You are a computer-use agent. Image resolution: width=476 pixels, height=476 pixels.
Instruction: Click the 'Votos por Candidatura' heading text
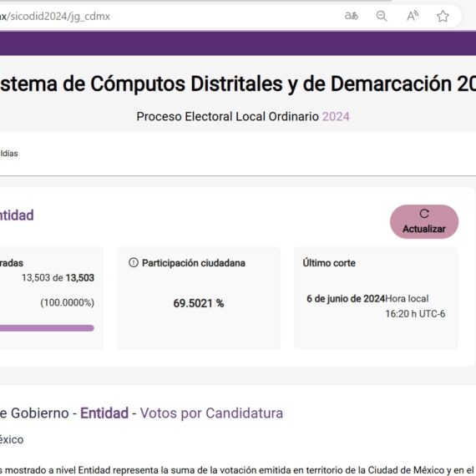211,413
